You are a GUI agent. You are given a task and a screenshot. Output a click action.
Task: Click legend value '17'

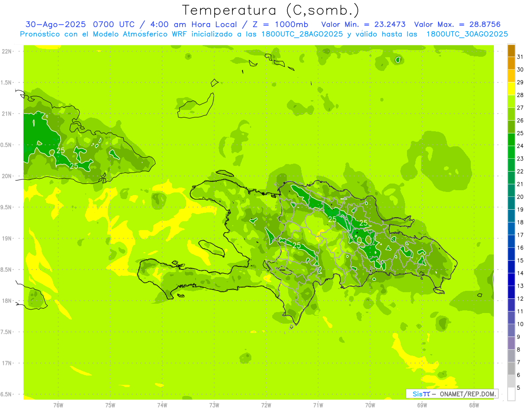(x=520, y=235)
